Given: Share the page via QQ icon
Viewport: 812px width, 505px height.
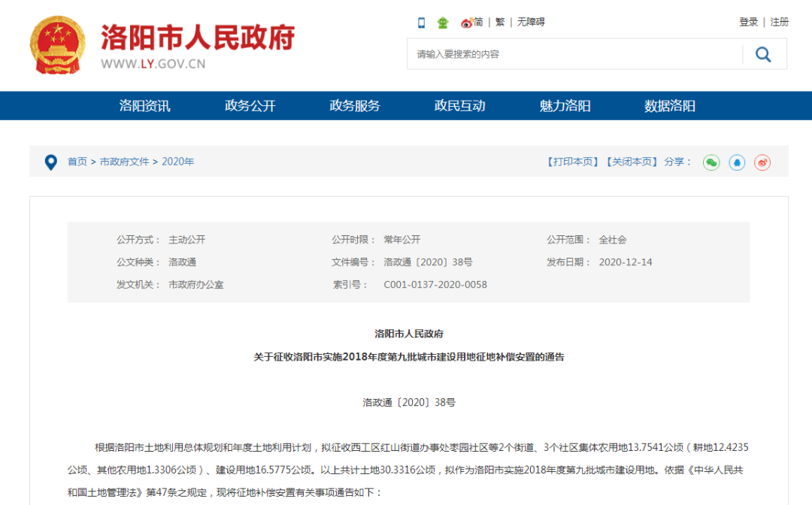Looking at the screenshot, I should 737,162.
